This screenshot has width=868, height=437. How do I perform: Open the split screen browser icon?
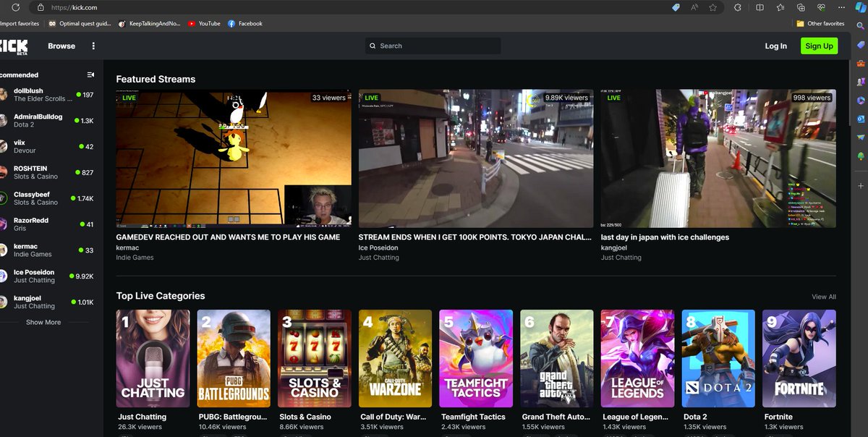[x=760, y=7]
